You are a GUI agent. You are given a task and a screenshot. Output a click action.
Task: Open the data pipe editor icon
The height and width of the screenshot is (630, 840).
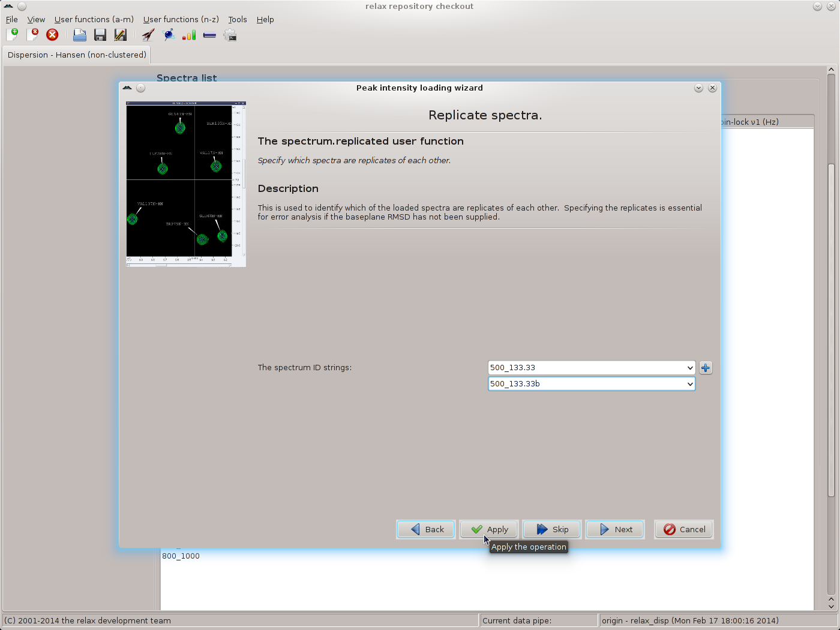pyautogui.click(x=209, y=35)
